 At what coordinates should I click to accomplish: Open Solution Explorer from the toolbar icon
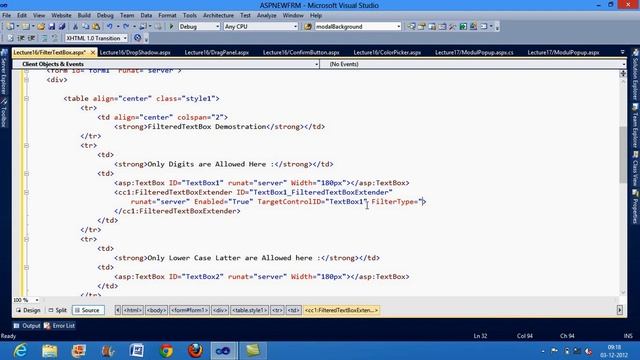(411, 27)
